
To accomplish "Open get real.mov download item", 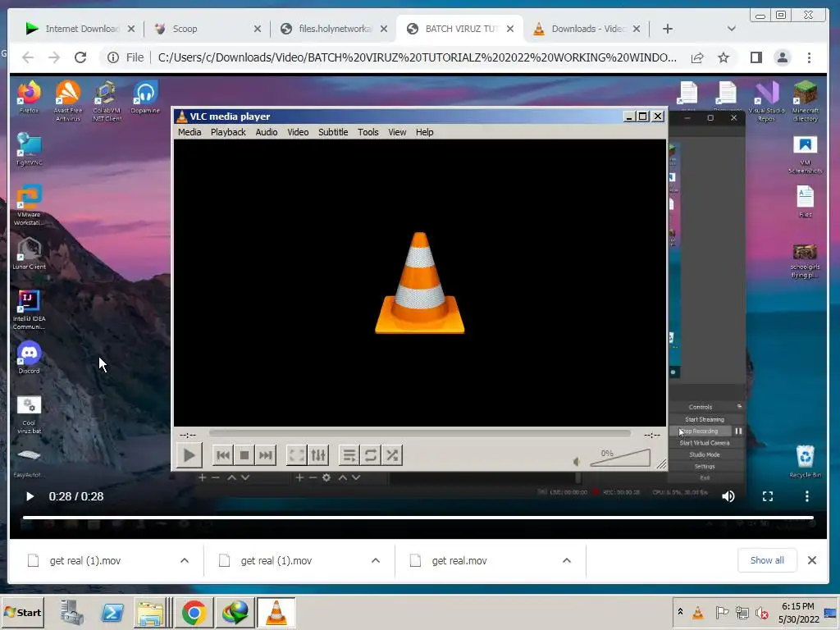I will (459, 561).
